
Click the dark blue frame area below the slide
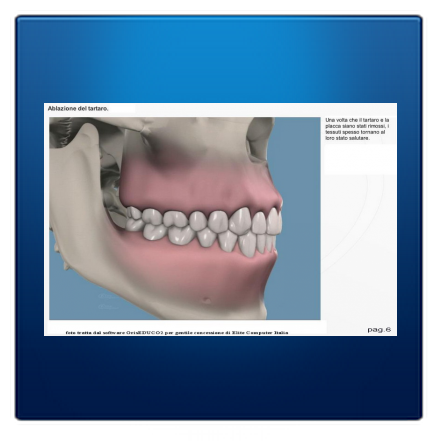pos(220,377)
